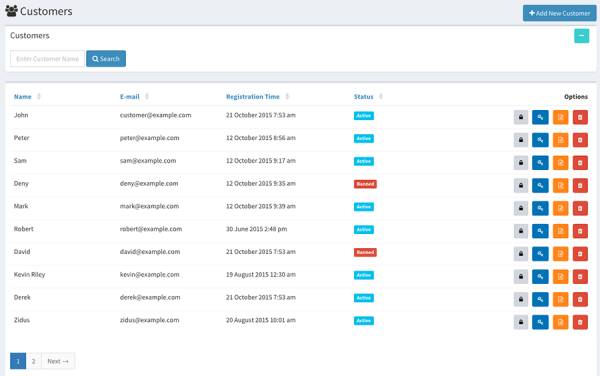Click the name Kevin Riley
This screenshot has height=376, width=600.
[x=29, y=275]
